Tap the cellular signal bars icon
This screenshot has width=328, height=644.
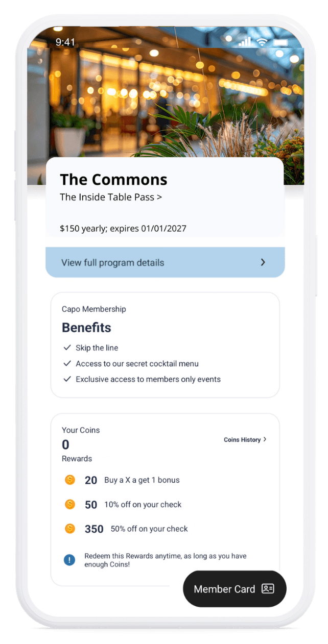click(245, 42)
